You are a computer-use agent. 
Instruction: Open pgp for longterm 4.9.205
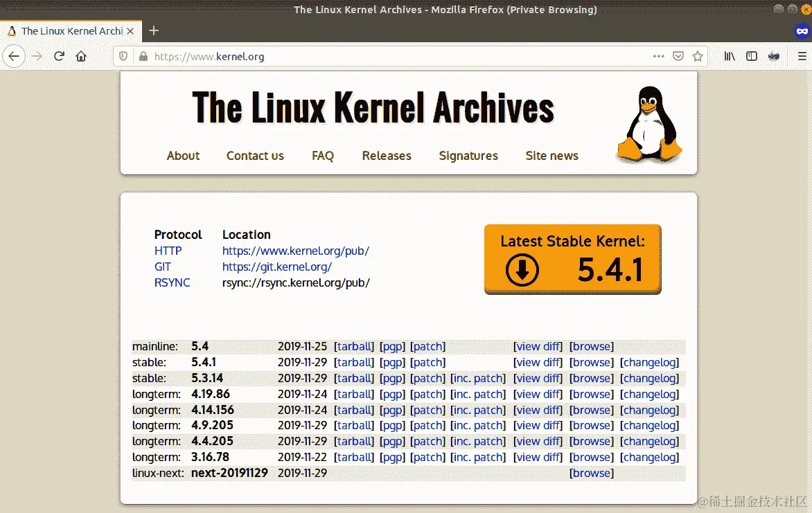(x=393, y=426)
